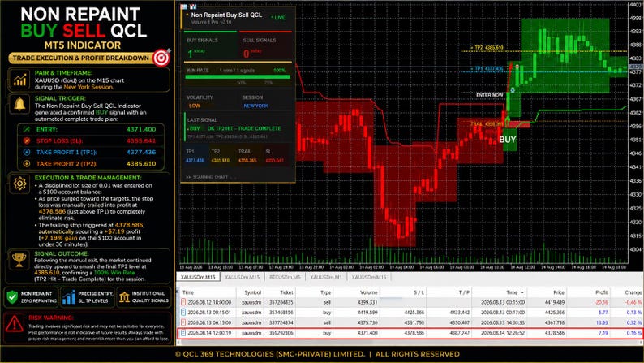
Task: Click the green Entry row icon
Action: (27, 129)
